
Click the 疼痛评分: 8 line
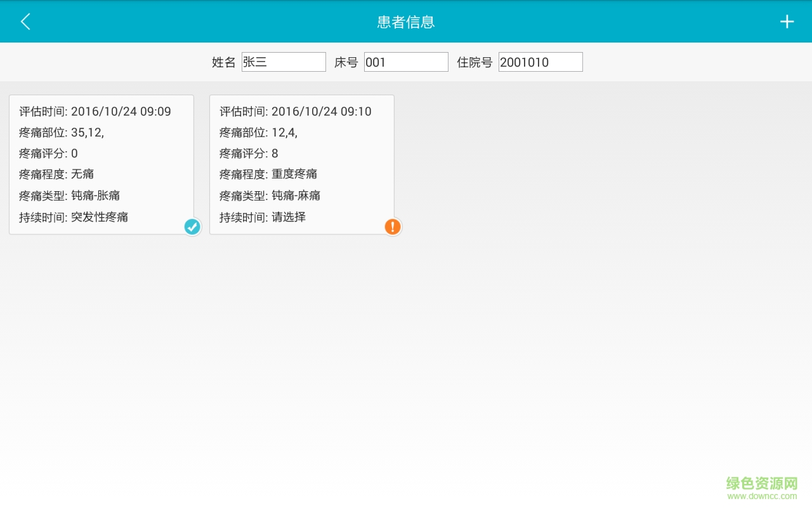pyautogui.click(x=249, y=154)
